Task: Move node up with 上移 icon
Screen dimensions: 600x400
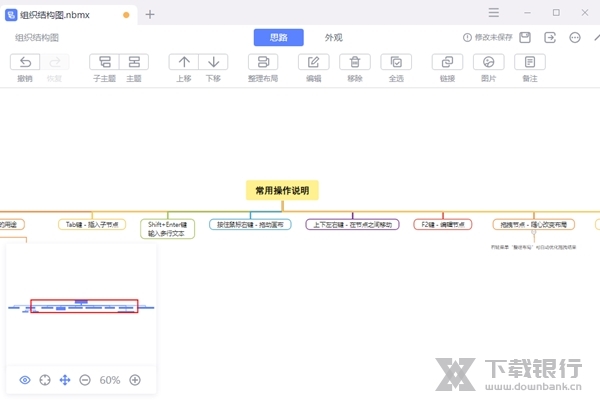Action: pos(184,62)
